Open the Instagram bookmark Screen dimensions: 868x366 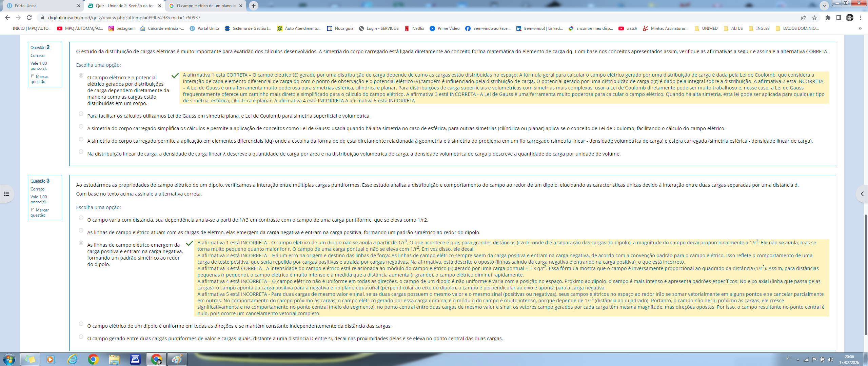tap(121, 28)
